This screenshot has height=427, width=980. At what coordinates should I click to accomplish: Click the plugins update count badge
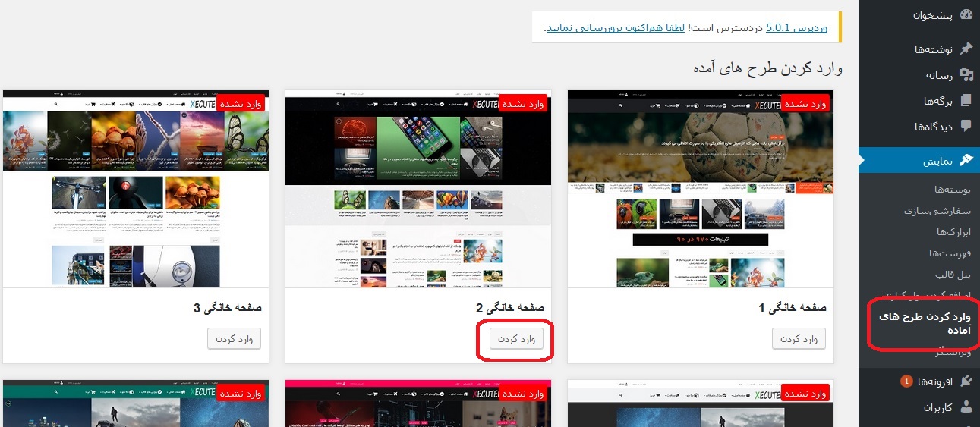[x=906, y=381]
